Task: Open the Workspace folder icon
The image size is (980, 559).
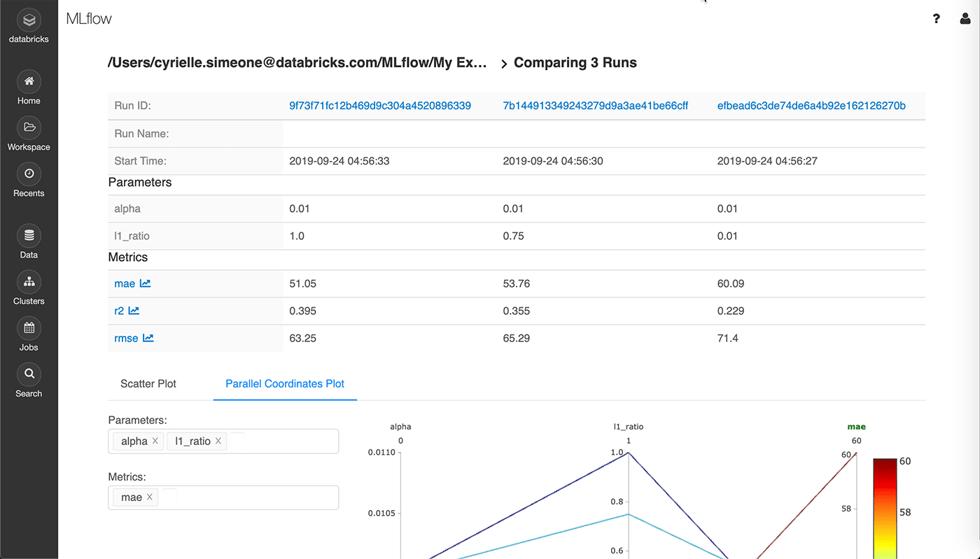Action: (x=29, y=128)
